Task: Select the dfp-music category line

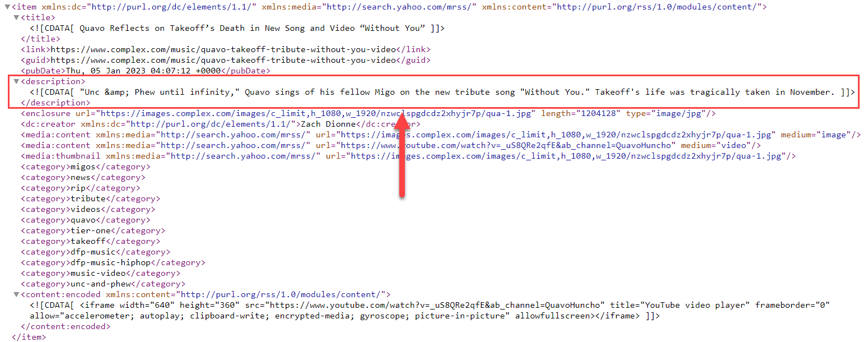Action: (x=96, y=252)
